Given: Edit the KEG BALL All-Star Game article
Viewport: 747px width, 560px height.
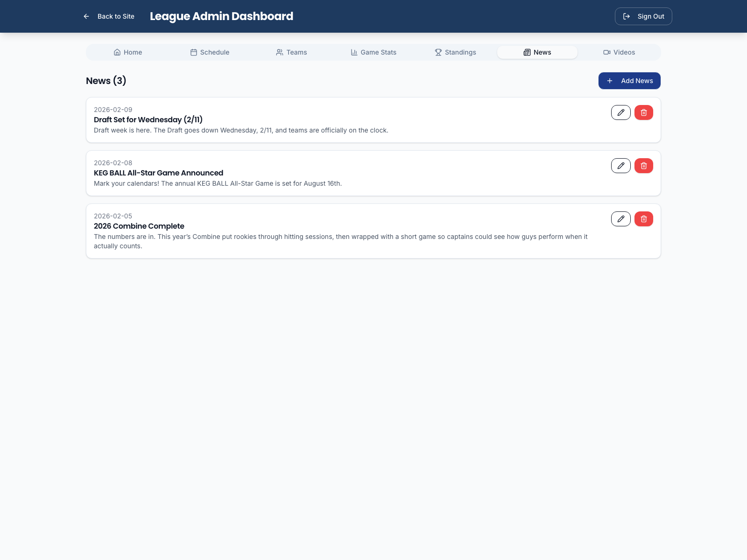Looking at the screenshot, I should point(620,166).
